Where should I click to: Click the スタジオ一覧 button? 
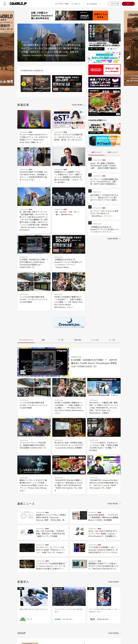click(x=114, y=4)
